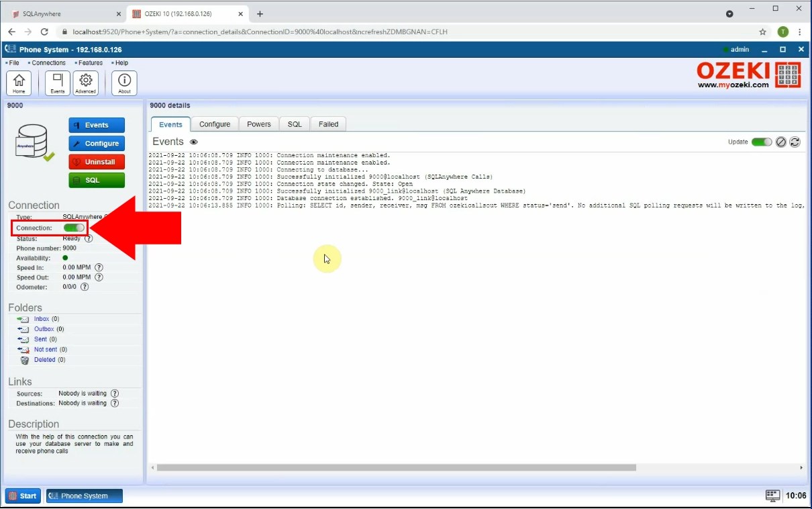Select the Events tab
812x509 pixels.
coord(170,124)
